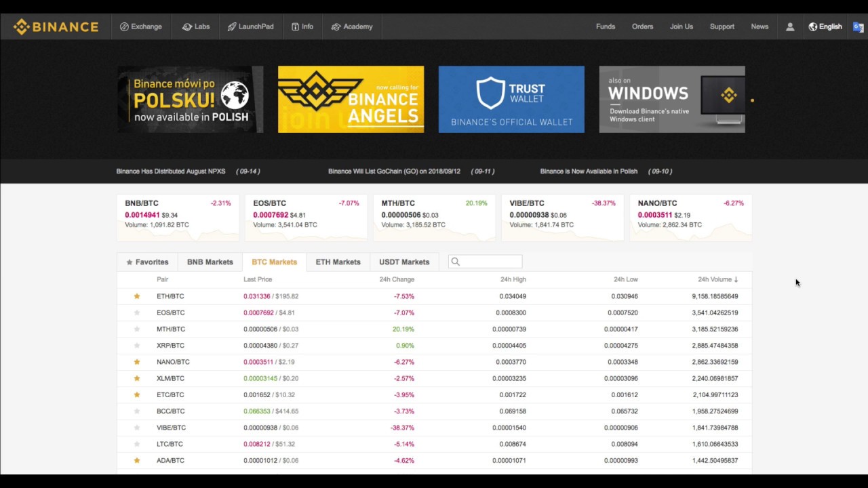The image size is (868, 488).
Task: Toggle favorite star for LTC/BTC
Action: click(x=137, y=444)
